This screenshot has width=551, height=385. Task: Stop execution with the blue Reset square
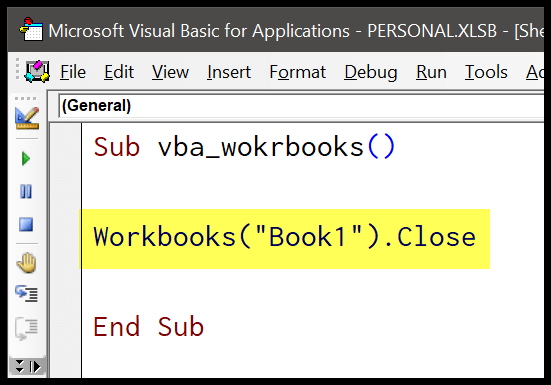[x=26, y=224]
